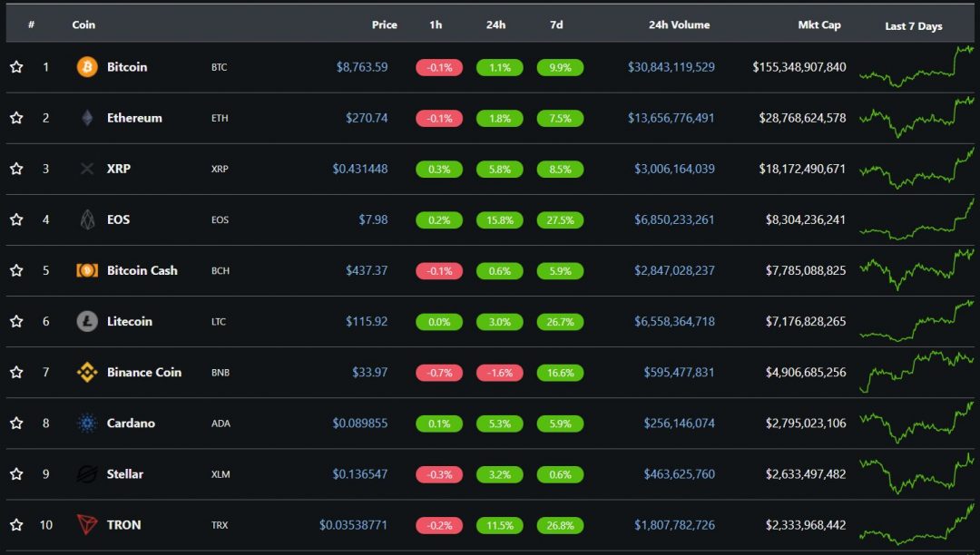Click the BTC ticker symbol
Viewport: 980px width, 555px height.
[x=220, y=67]
